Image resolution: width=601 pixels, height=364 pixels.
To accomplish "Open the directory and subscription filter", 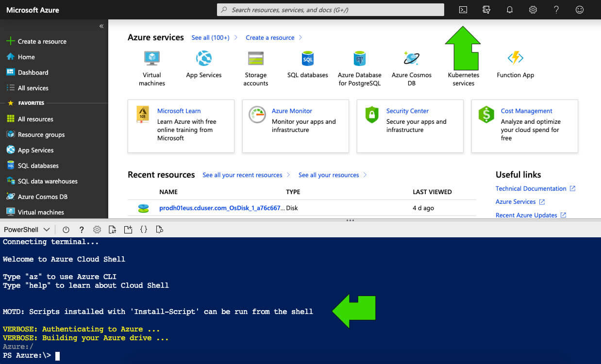I will 486,10.
